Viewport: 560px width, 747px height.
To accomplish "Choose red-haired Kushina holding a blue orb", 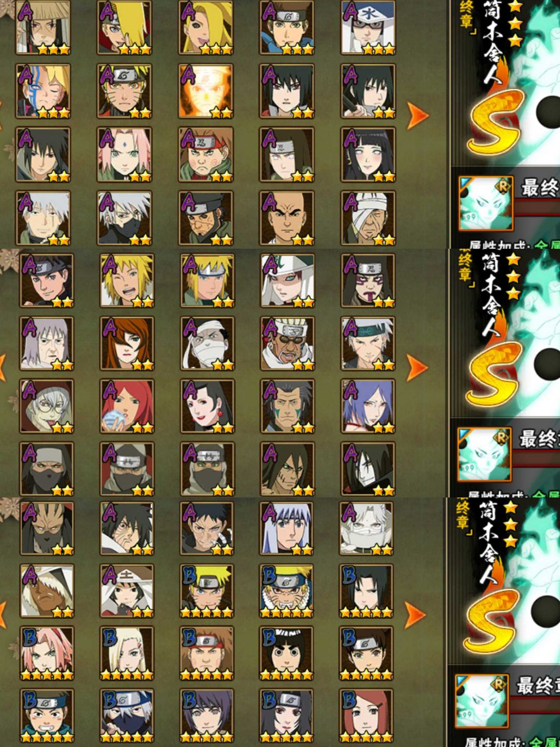I will 127,406.
